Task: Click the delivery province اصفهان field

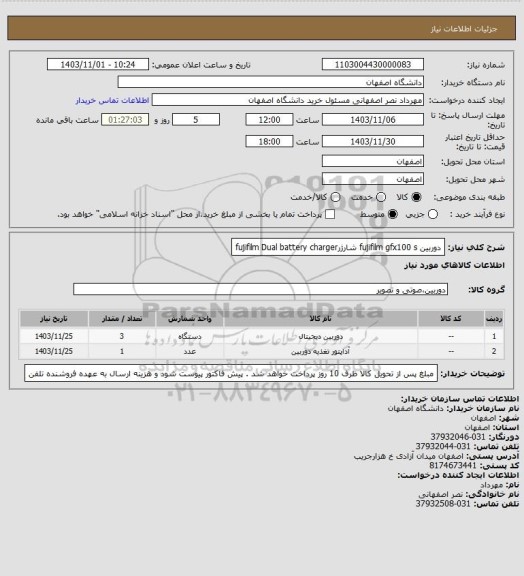Action: [x=373, y=161]
